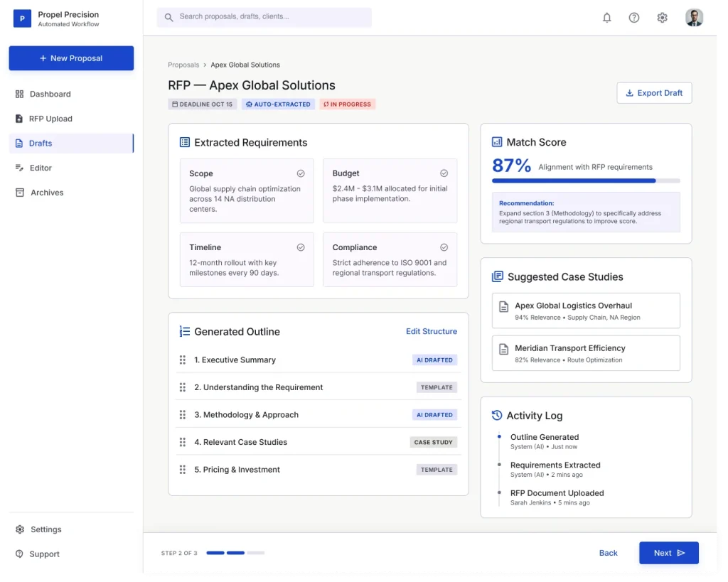Image resolution: width=728 pixels, height=582 pixels.
Task: Grab drag handle of Relevant Case Studies
Action: click(183, 442)
